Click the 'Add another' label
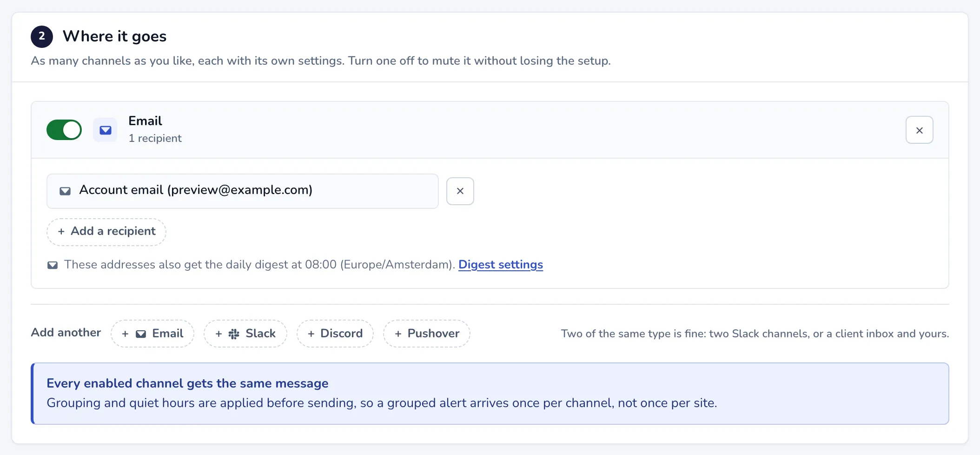This screenshot has width=980, height=455. (x=66, y=333)
